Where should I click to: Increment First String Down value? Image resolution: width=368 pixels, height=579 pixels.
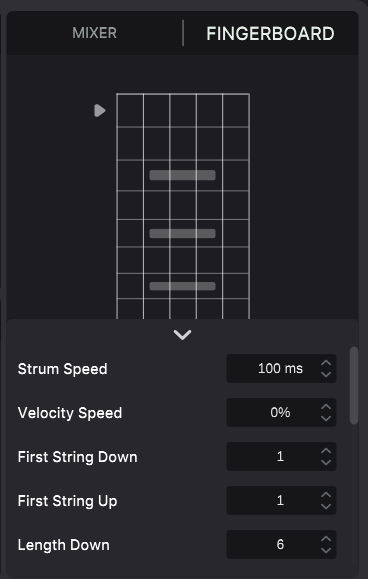pyautogui.click(x=326, y=451)
